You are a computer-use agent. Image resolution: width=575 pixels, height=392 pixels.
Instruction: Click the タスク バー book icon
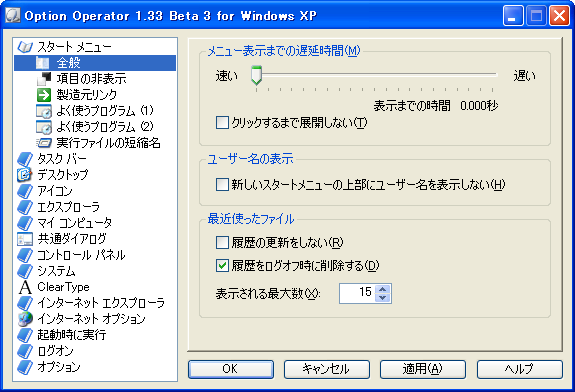coord(25,159)
